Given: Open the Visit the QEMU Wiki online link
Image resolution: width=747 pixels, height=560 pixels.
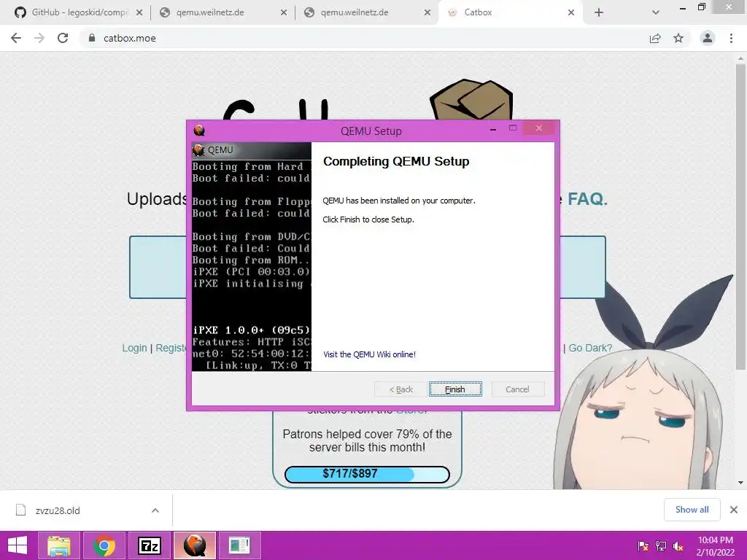Looking at the screenshot, I should tap(369, 354).
